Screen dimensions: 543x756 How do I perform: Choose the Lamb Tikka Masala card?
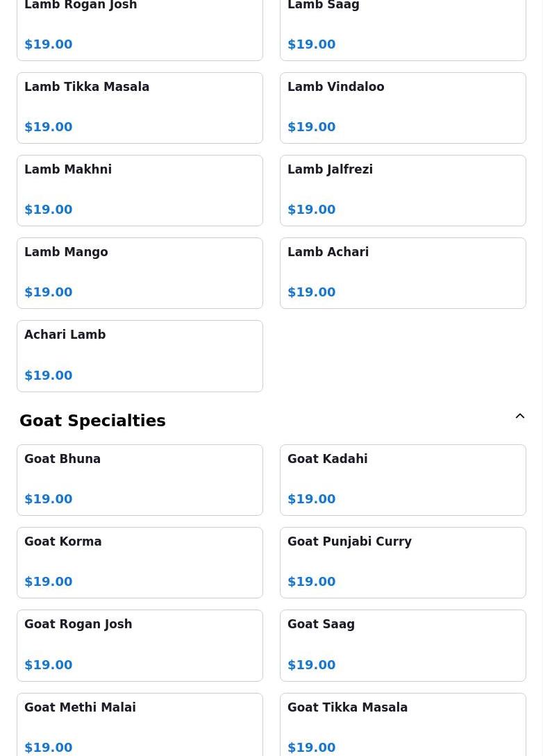point(140,108)
